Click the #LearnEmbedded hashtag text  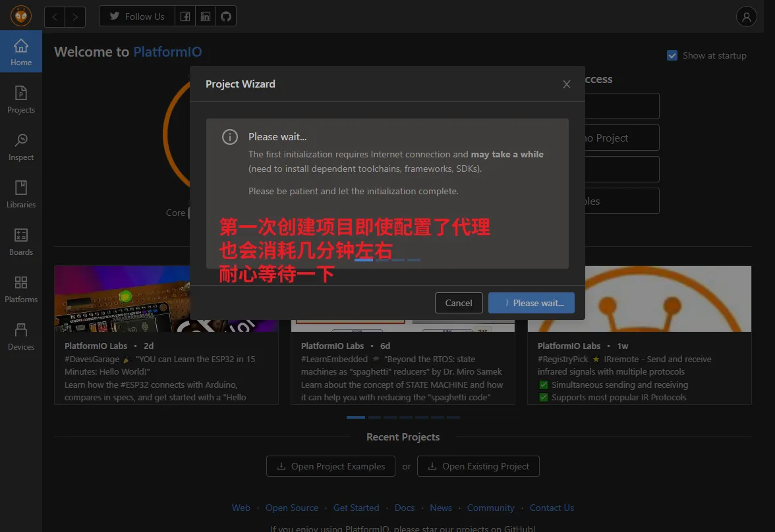click(x=334, y=359)
